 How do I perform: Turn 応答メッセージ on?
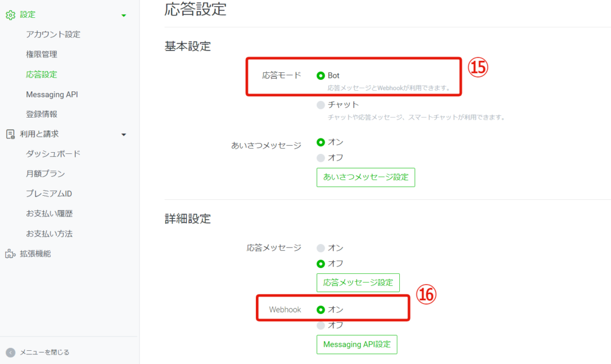(x=320, y=248)
